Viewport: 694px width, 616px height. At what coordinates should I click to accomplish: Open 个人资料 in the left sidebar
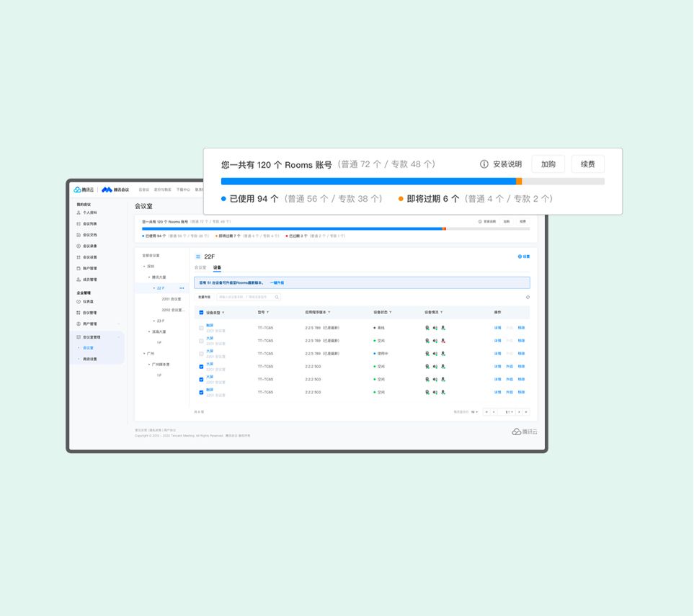(x=89, y=213)
